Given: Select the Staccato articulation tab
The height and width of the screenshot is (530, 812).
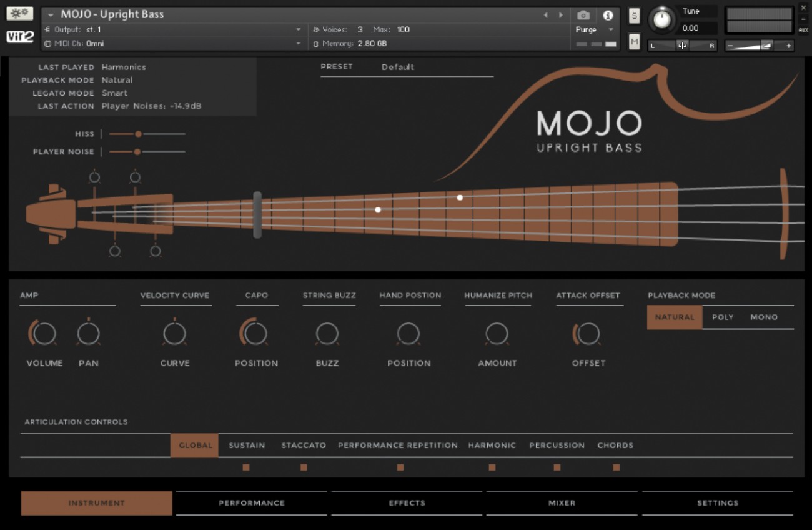Looking at the screenshot, I should [x=304, y=446].
